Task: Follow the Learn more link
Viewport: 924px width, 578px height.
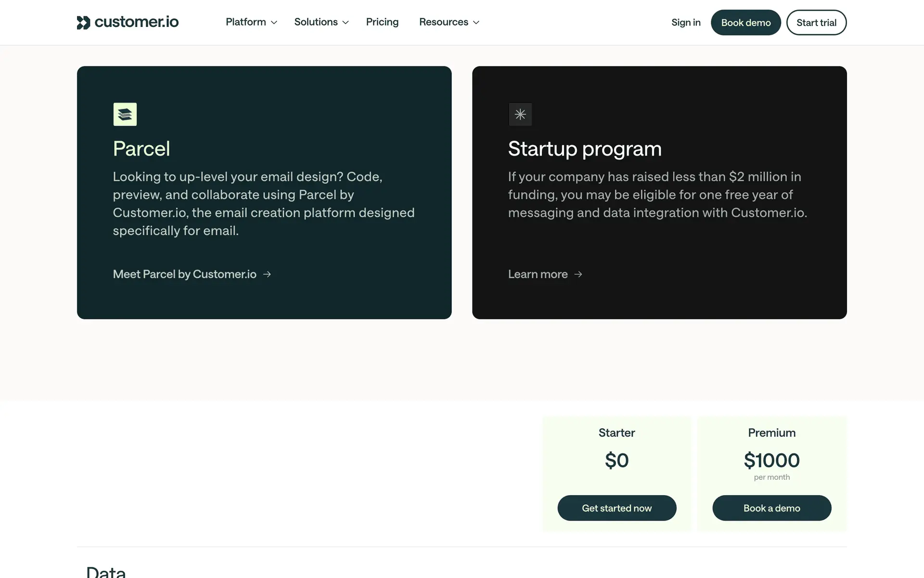Action: coord(538,274)
